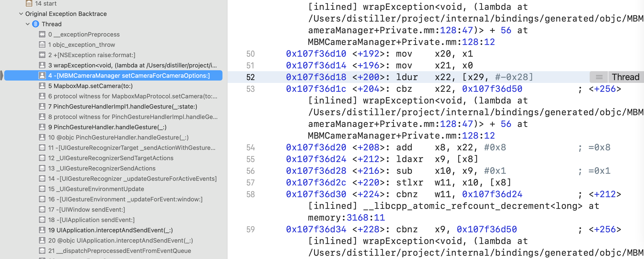The width and height of the screenshot is (644, 259).
Task: Open the Thread popup on the selected line
Action: click(625, 77)
